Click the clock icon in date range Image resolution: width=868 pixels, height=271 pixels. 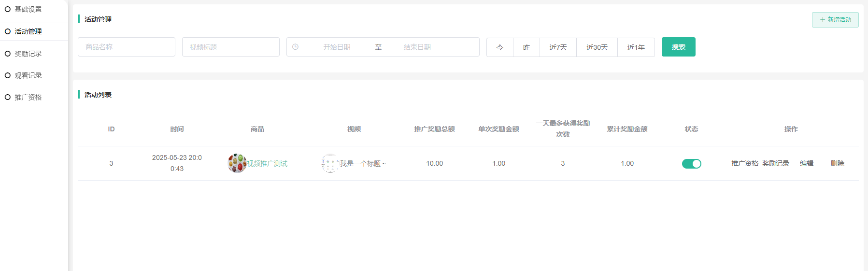[295, 47]
